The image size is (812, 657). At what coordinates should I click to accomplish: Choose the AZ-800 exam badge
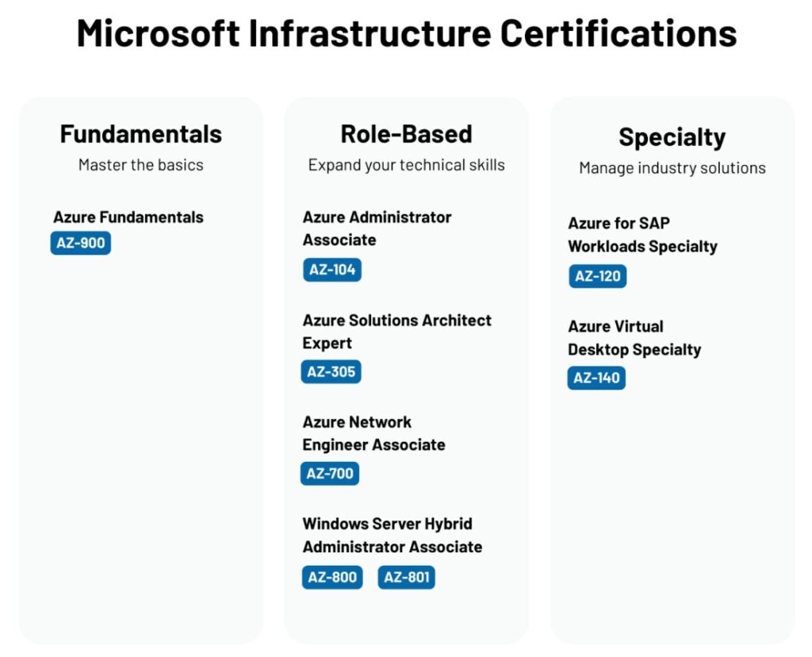coord(332,577)
